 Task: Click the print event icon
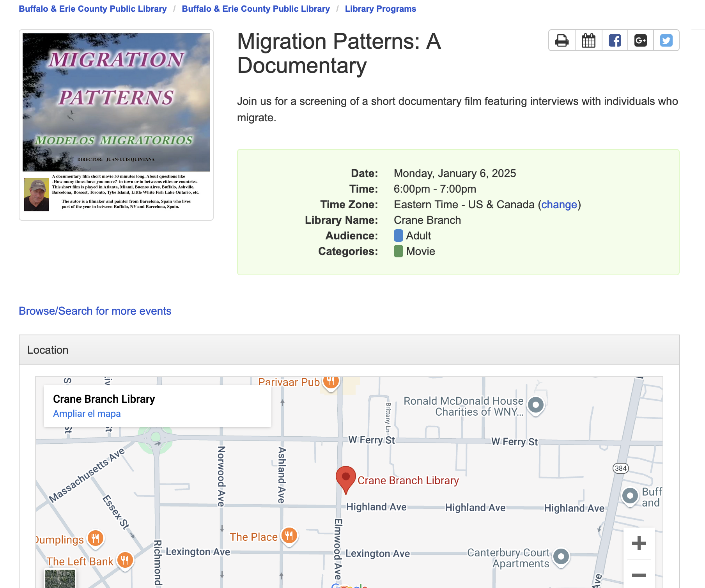click(x=562, y=41)
